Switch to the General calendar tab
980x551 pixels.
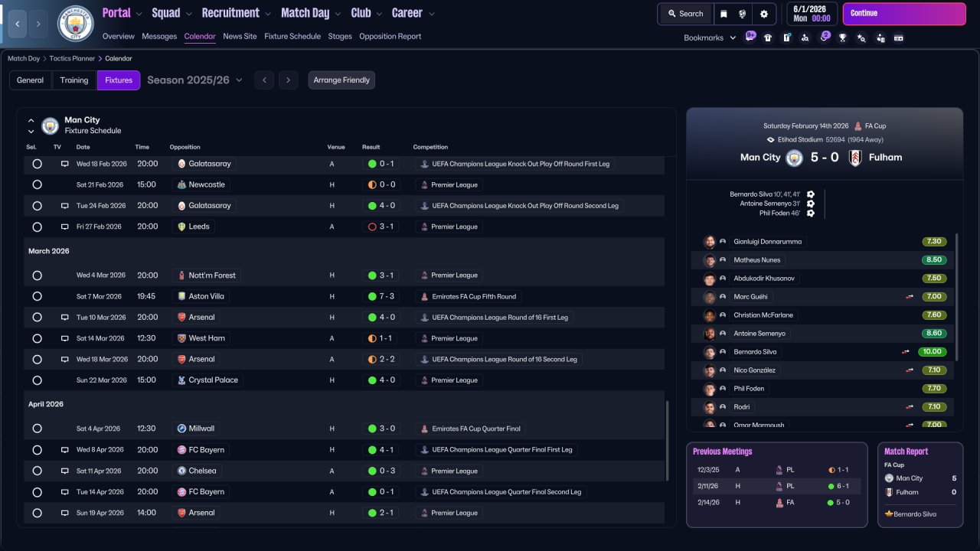pyautogui.click(x=31, y=80)
